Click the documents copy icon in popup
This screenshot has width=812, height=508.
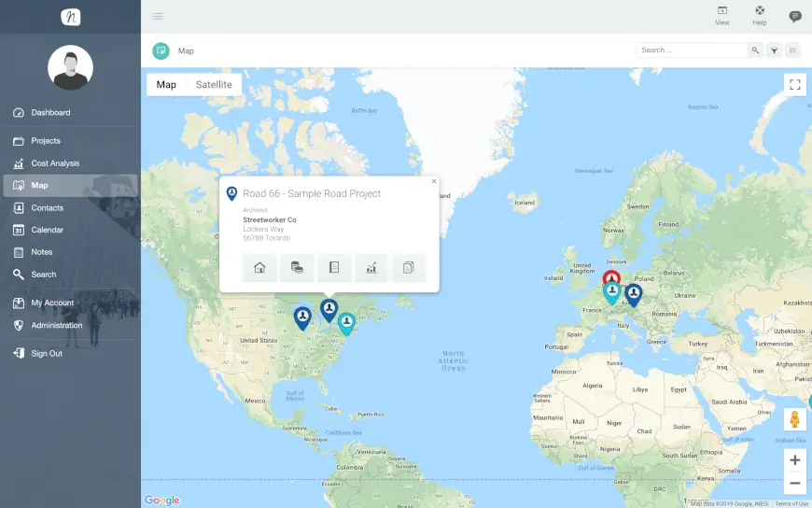point(409,267)
